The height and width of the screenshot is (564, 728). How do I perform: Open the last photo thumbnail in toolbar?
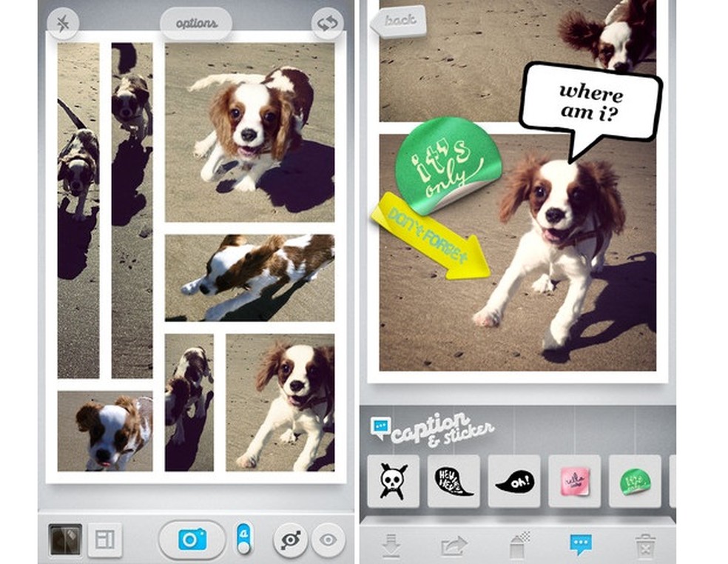[x=65, y=540]
